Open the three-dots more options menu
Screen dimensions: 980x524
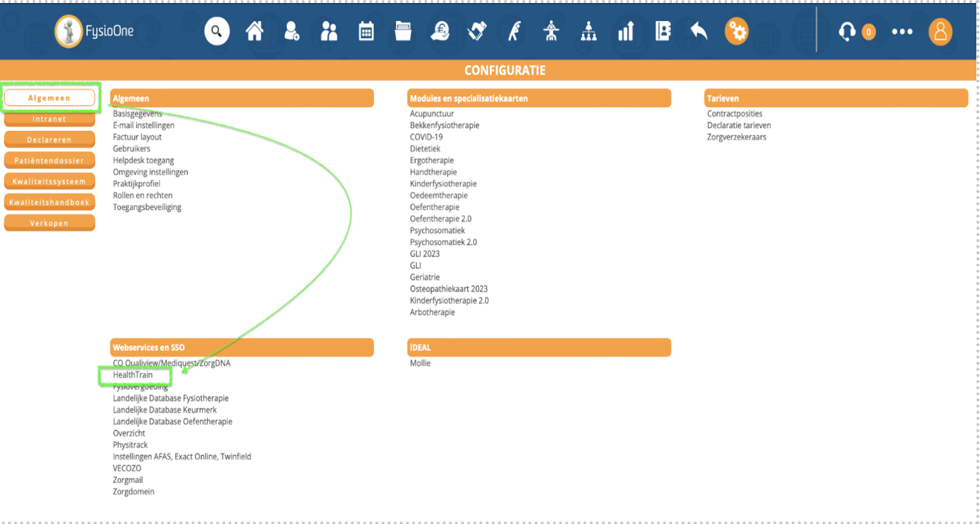pos(902,31)
